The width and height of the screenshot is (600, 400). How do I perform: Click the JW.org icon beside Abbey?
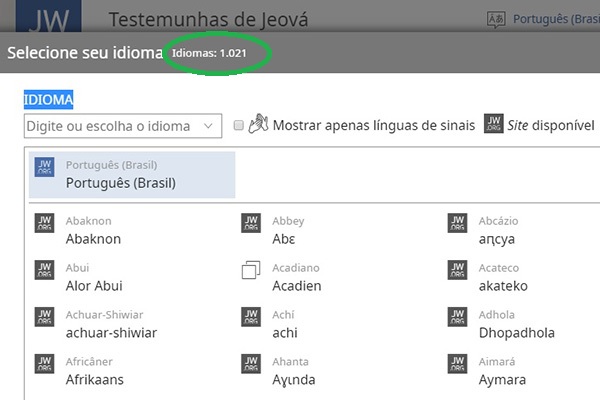click(251, 223)
